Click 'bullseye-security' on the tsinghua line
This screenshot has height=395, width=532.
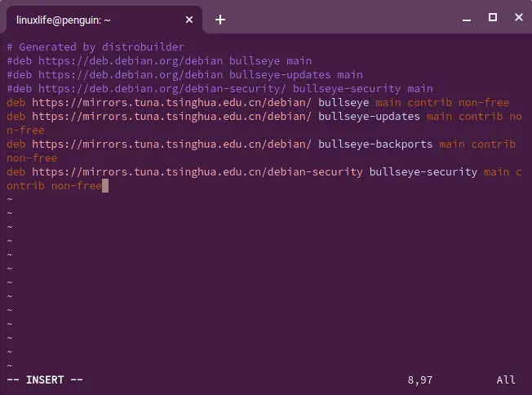click(423, 171)
